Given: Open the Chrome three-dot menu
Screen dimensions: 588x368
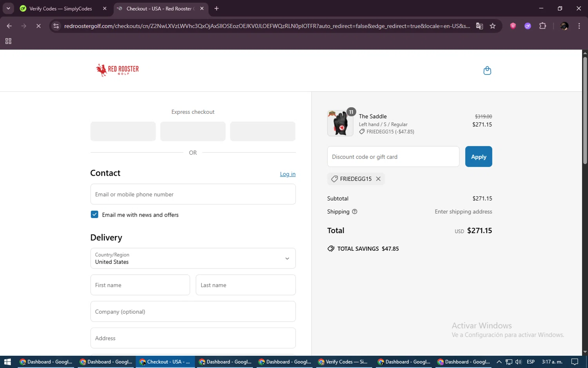Looking at the screenshot, I should pos(579,26).
